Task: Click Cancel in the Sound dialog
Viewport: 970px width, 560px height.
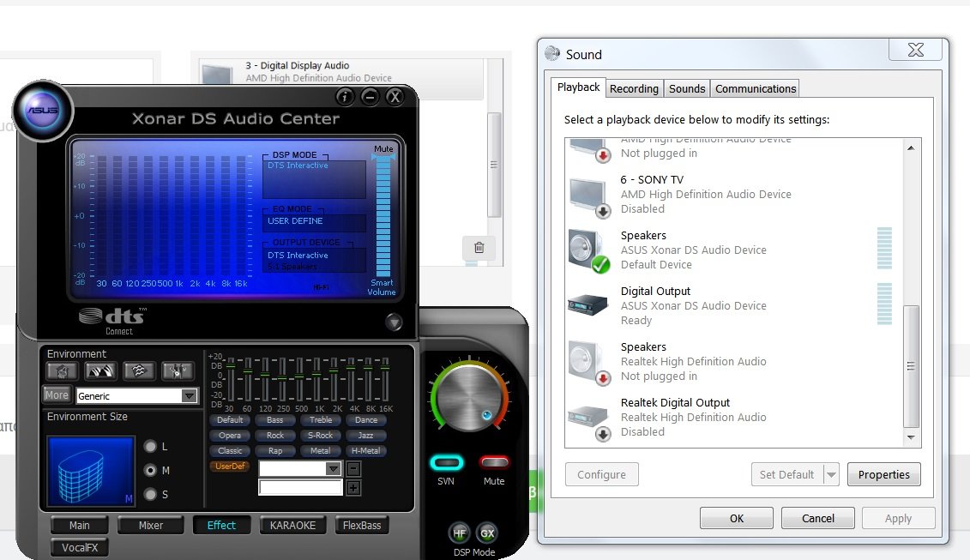Action: pyautogui.click(x=818, y=519)
